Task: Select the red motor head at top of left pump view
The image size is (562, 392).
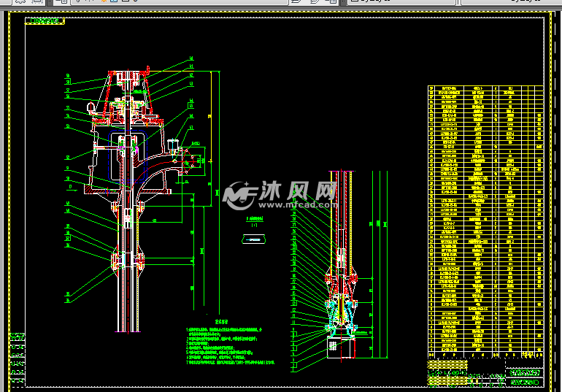Action: click(128, 74)
